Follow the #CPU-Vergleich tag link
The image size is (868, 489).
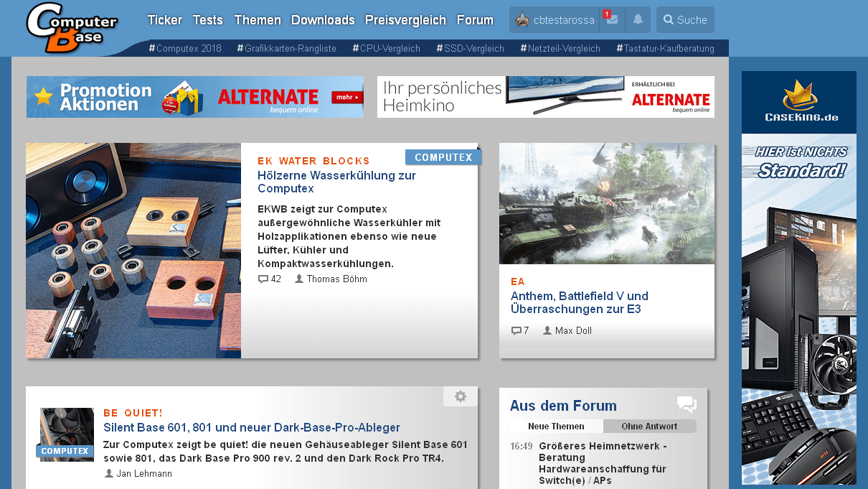386,48
